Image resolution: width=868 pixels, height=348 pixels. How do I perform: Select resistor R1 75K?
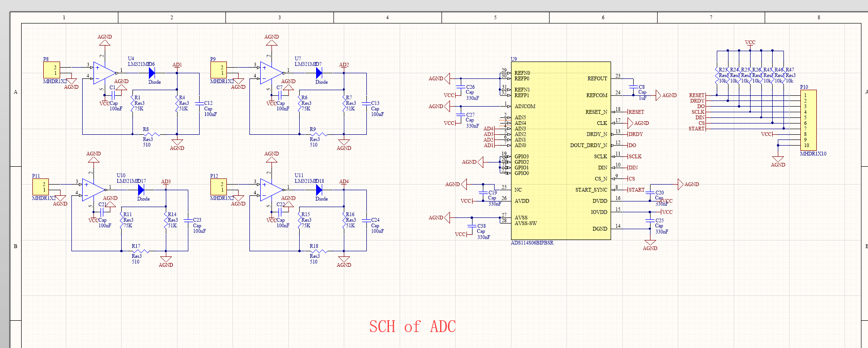click(132, 103)
